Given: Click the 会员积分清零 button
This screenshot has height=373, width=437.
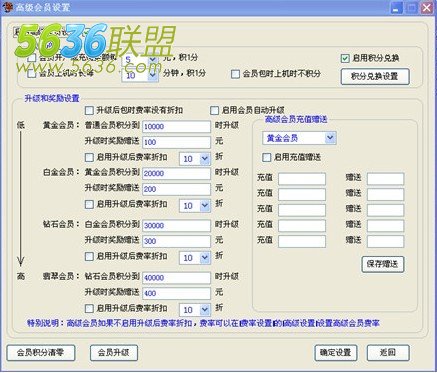Looking at the screenshot, I should (x=41, y=353).
